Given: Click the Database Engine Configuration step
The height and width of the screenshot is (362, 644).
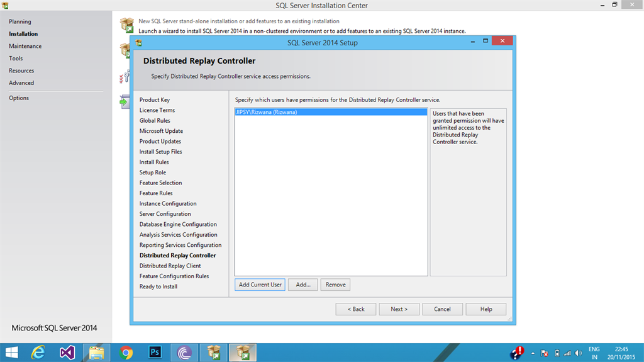Looking at the screenshot, I should (x=178, y=224).
